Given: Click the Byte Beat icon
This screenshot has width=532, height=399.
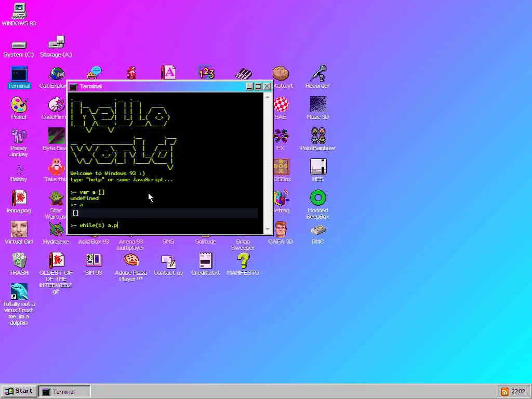Looking at the screenshot, I should point(56,136).
